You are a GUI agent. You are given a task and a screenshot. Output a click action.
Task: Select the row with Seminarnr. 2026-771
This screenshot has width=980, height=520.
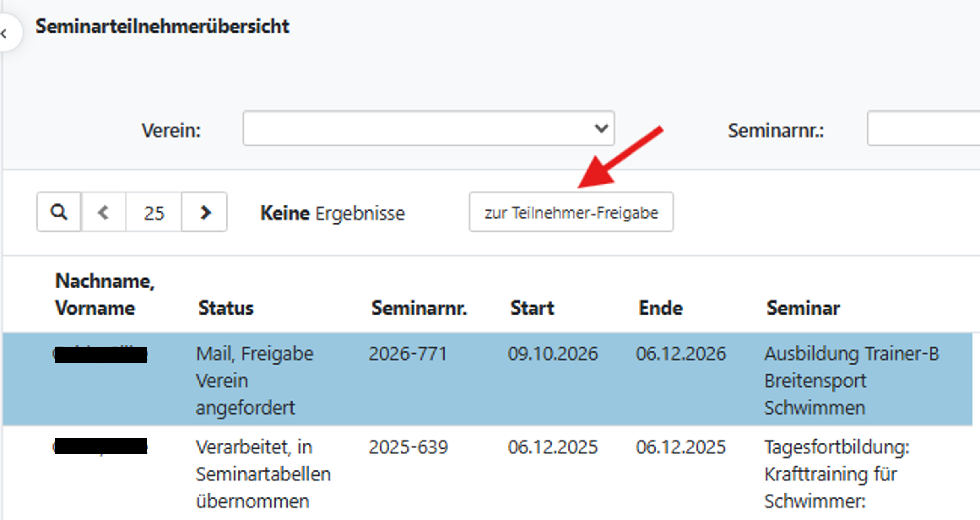(x=407, y=354)
